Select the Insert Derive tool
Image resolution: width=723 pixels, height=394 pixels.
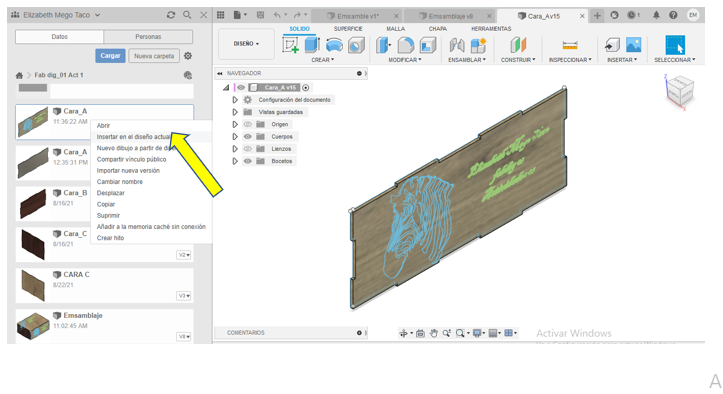(x=612, y=45)
